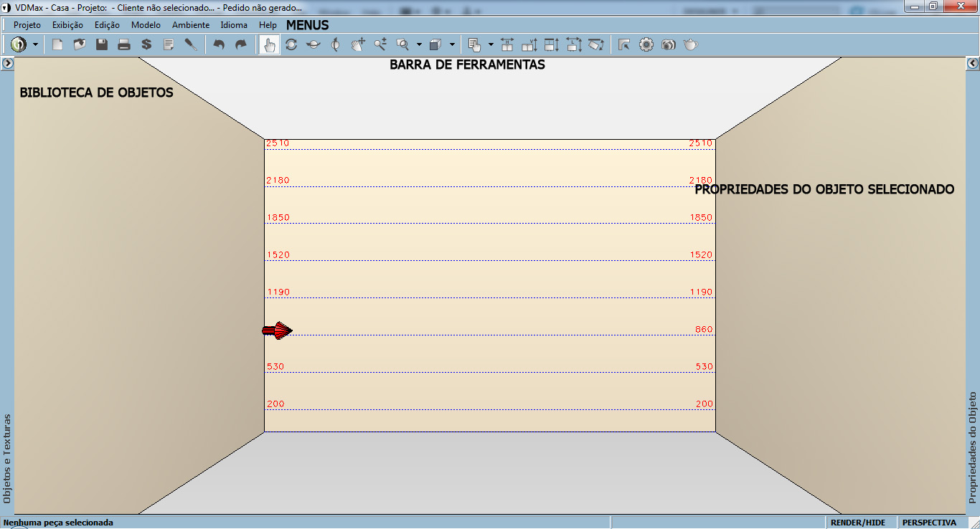This screenshot has height=529, width=980.
Task: Click the corner wall arrow icon
Action: pos(624,44)
